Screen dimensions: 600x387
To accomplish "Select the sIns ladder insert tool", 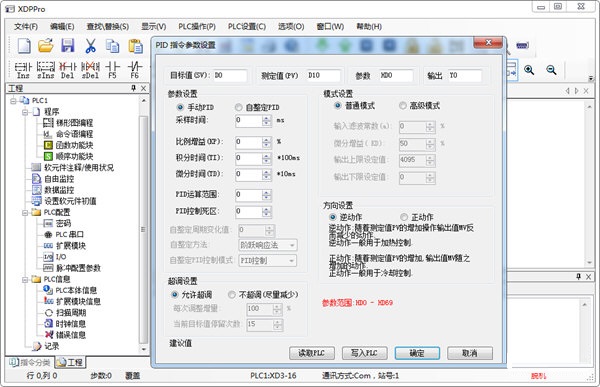I will [x=46, y=70].
